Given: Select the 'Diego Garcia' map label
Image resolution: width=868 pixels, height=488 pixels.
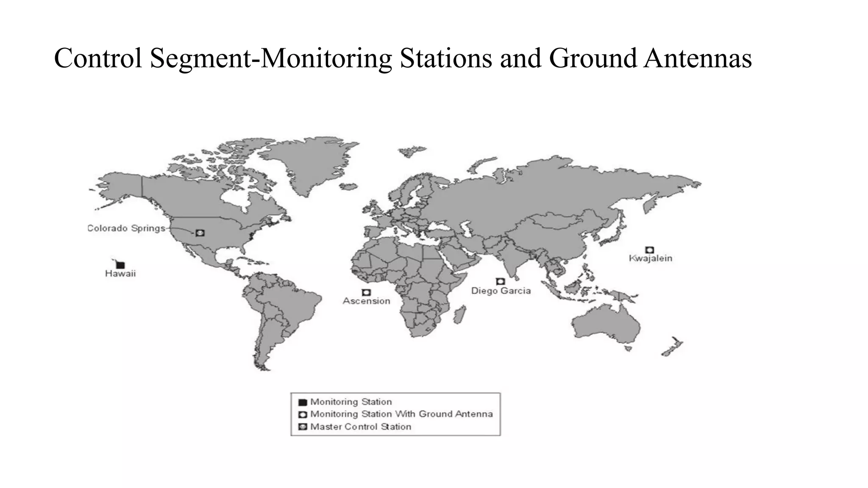Looking at the screenshot, I should pyautogui.click(x=501, y=291).
